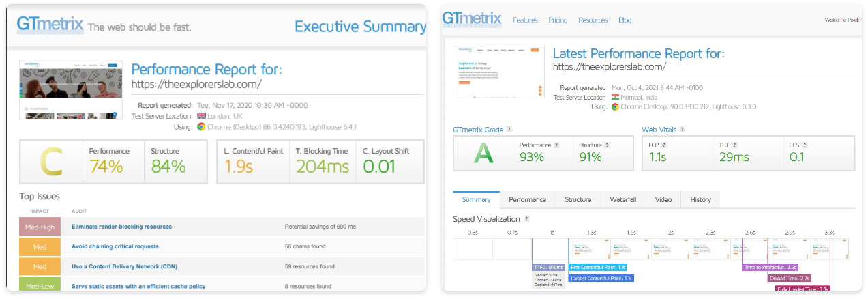868x299 pixels.
Task: Switch to the Structure tab
Action: tap(578, 199)
